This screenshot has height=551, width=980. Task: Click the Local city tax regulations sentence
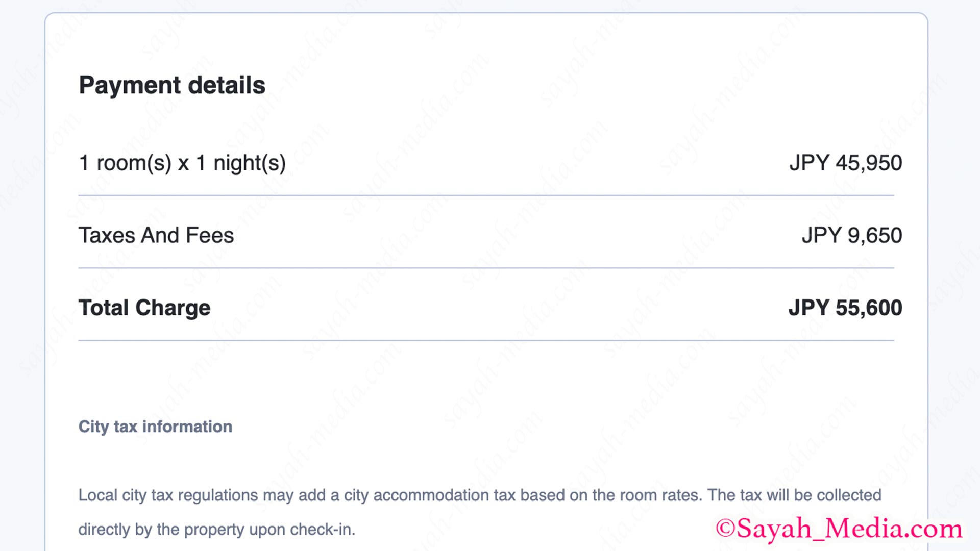click(x=480, y=495)
